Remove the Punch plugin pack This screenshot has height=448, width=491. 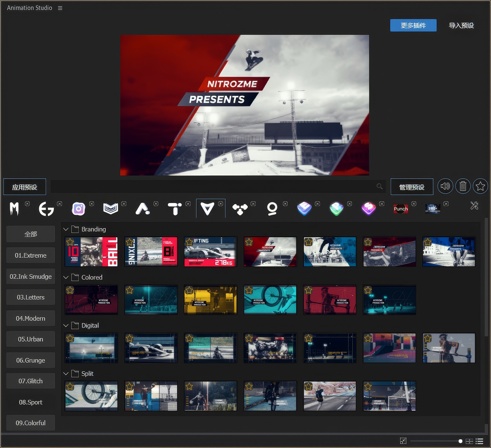tap(414, 204)
